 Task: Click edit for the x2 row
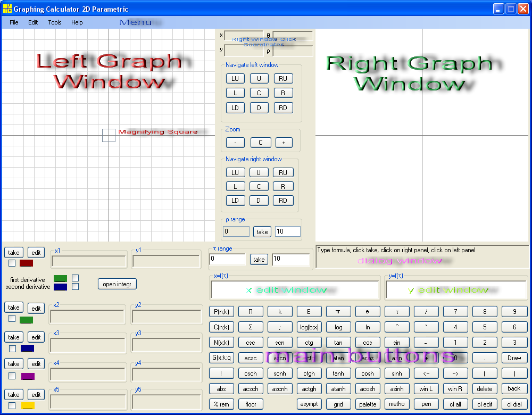coord(36,308)
